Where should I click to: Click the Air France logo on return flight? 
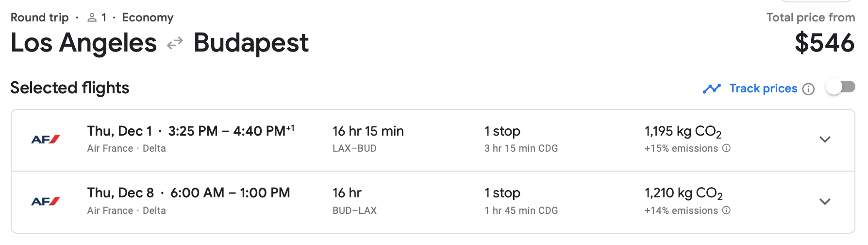tap(45, 201)
